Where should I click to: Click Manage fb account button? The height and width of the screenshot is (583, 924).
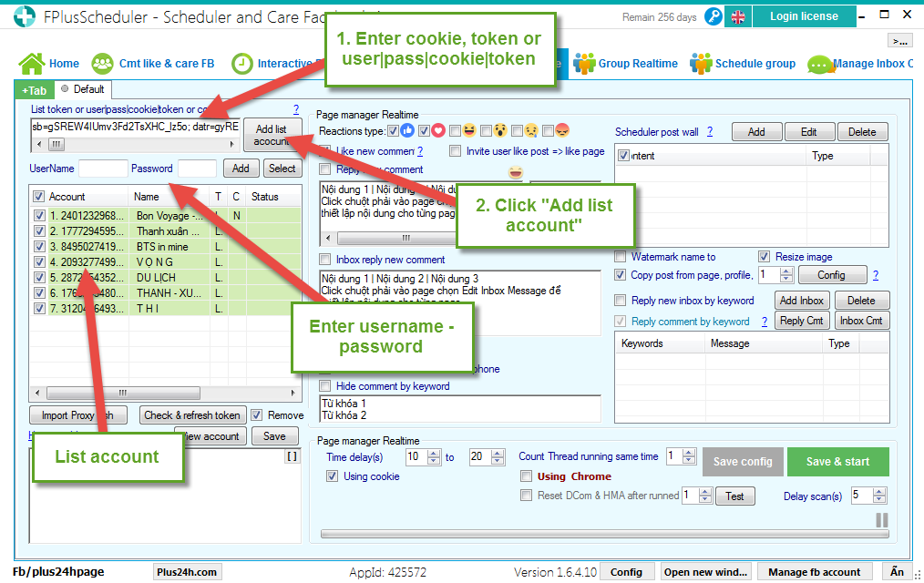pyautogui.click(x=815, y=572)
